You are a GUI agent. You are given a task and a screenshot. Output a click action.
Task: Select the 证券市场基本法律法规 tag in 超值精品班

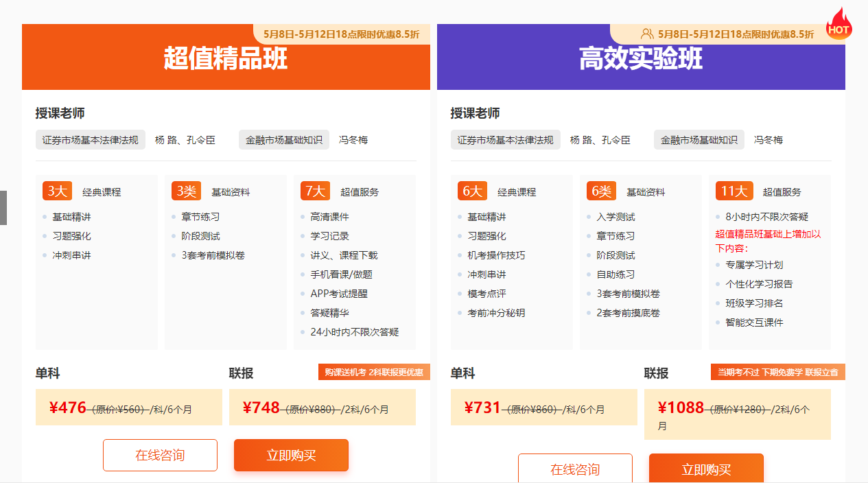click(x=91, y=139)
